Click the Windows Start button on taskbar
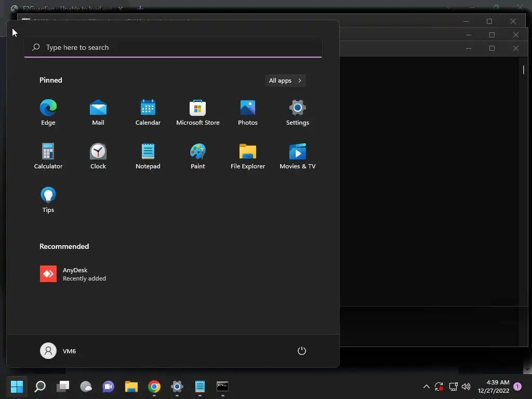The width and height of the screenshot is (532, 399). (17, 387)
